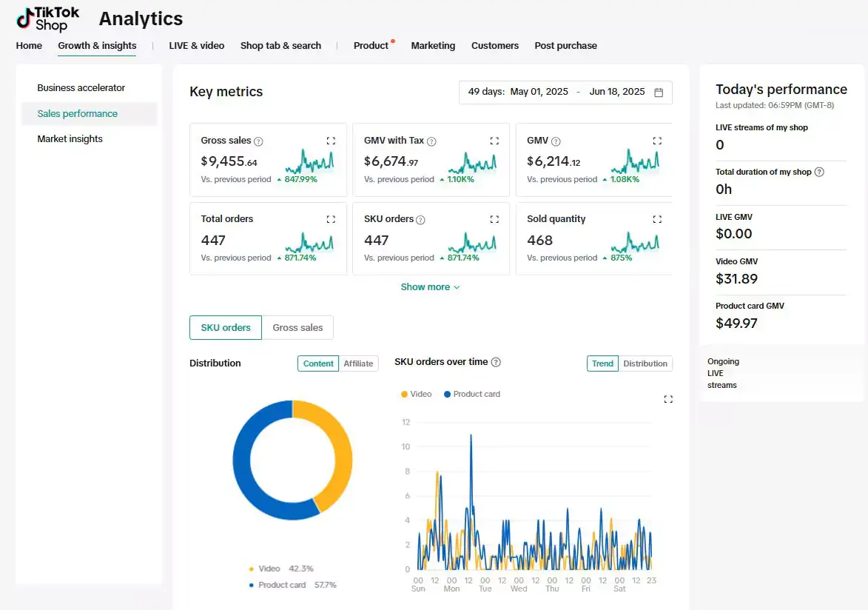
Task: Open fullscreen view of SKU orders chart
Action: pos(668,399)
